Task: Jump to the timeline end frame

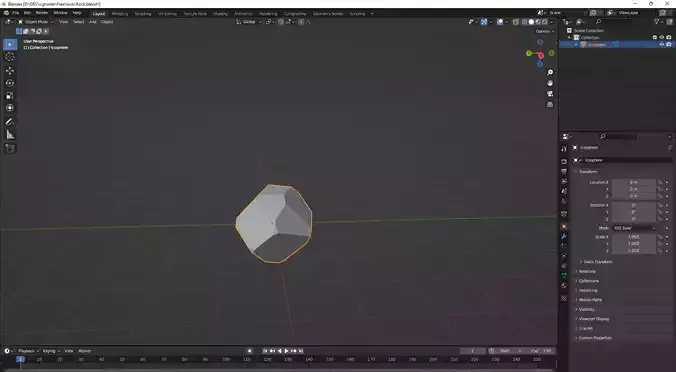Action: pos(301,351)
